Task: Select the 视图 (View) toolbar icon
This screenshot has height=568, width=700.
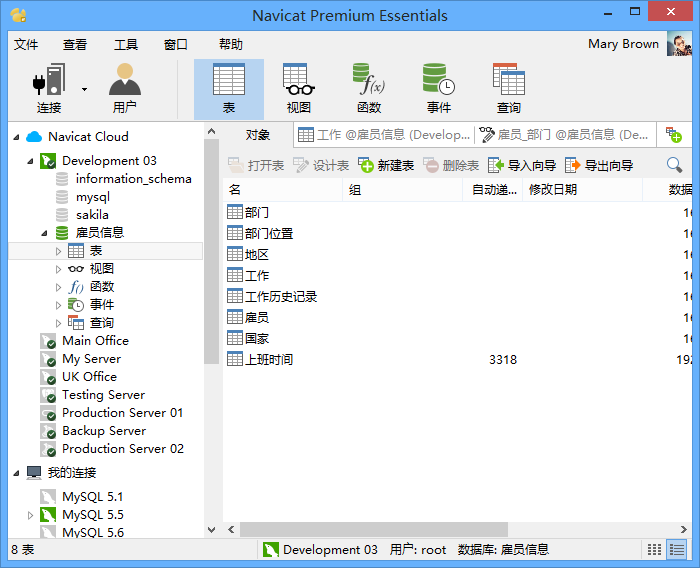Action: 299,89
